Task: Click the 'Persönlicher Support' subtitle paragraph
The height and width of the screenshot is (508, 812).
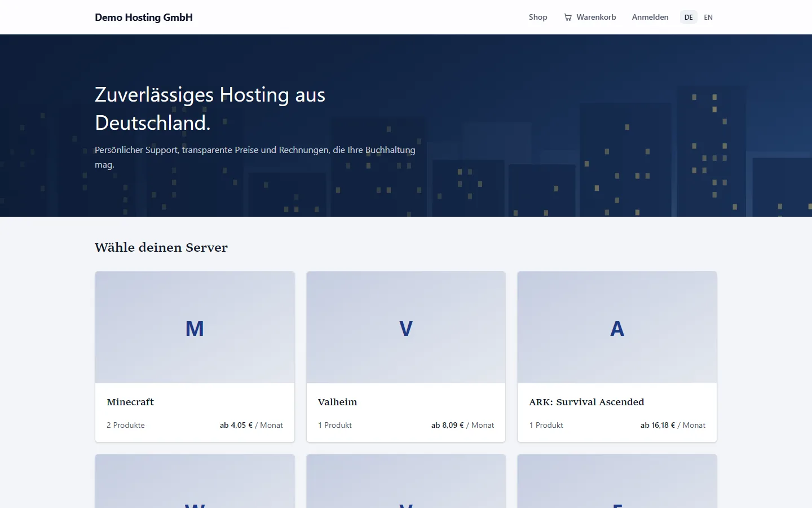Action: point(255,157)
